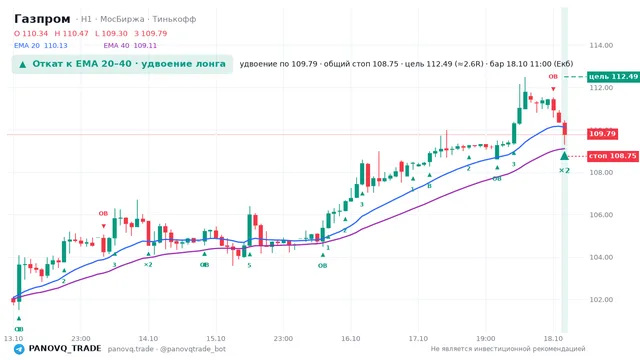Select the red 109.79 current price tag
Image resolution: width=640 pixels, height=360 pixels.
(x=602, y=134)
